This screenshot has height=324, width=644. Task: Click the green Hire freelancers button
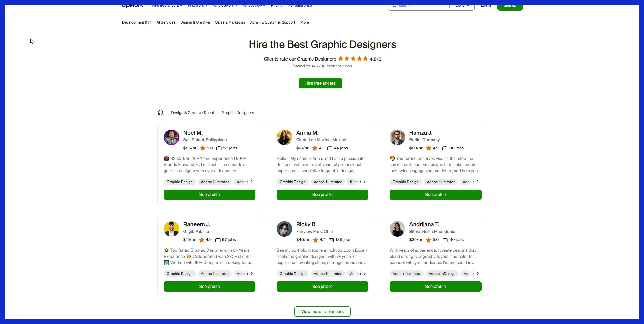(320, 83)
